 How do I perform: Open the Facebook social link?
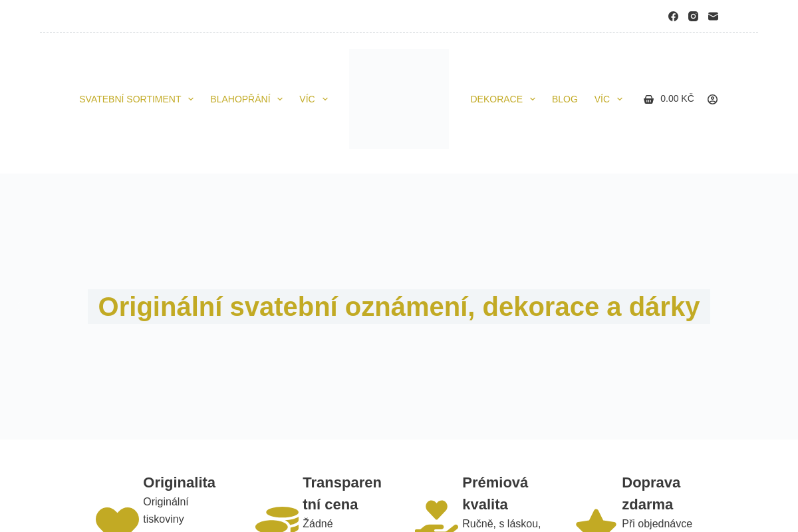click(673, 16)
